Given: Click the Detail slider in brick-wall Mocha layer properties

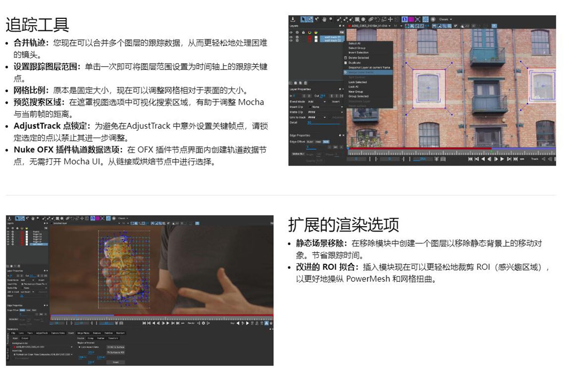Looking at the screenshot, I should coord(323,123).
